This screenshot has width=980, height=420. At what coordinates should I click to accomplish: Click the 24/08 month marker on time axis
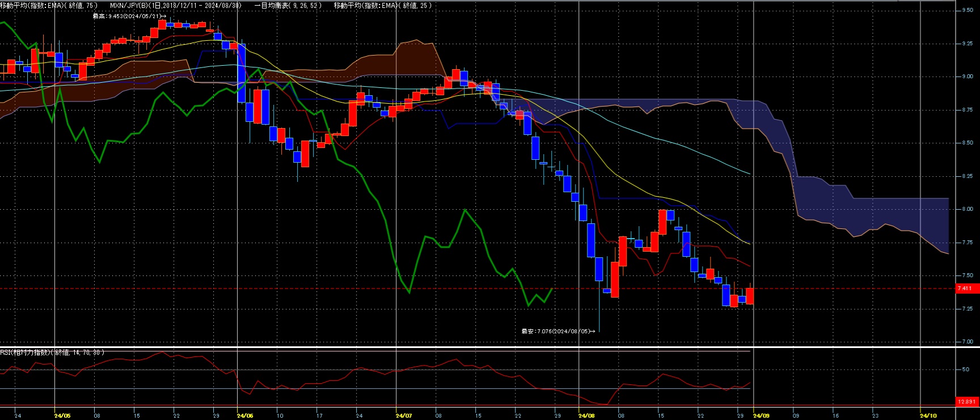click(587, 415)
